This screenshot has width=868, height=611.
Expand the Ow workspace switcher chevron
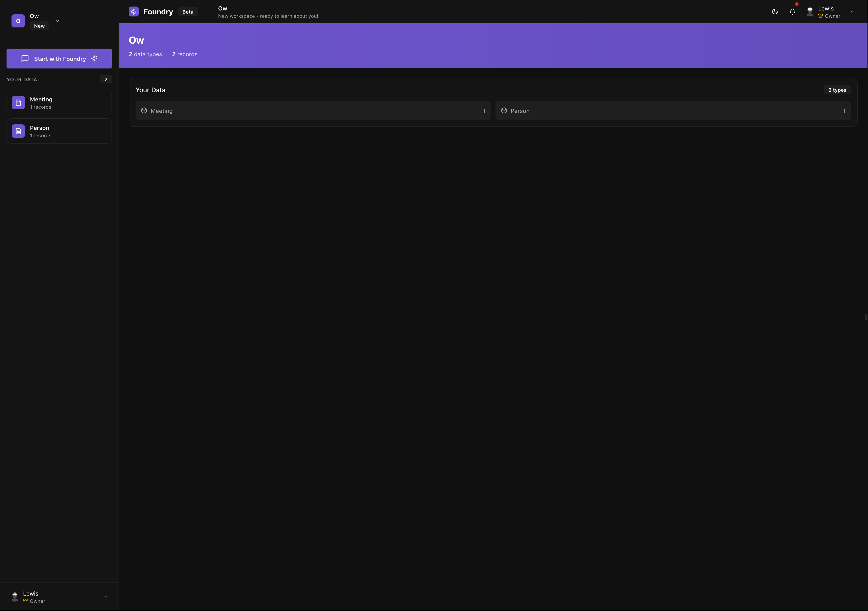pyautogui.click(x=57, y=21)
